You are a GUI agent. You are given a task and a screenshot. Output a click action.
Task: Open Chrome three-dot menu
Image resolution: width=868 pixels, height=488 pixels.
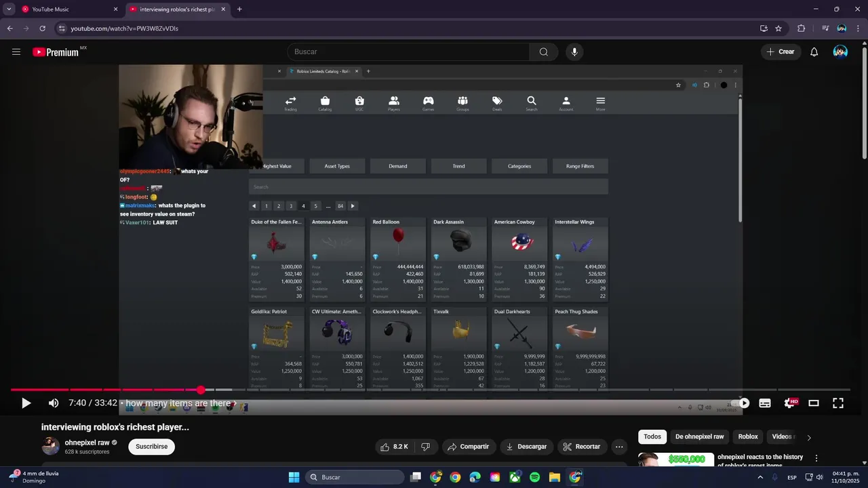(x=858, y=28)
